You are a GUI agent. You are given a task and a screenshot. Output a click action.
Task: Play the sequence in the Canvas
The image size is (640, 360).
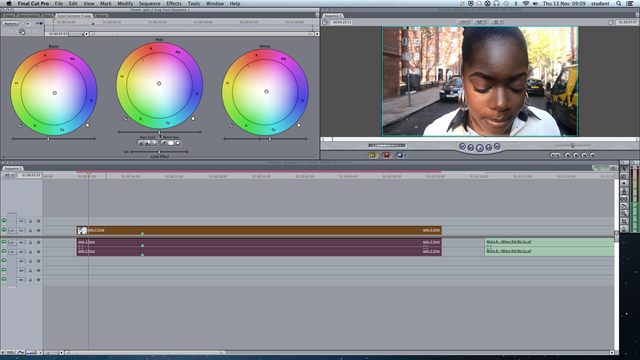(480, 148)
